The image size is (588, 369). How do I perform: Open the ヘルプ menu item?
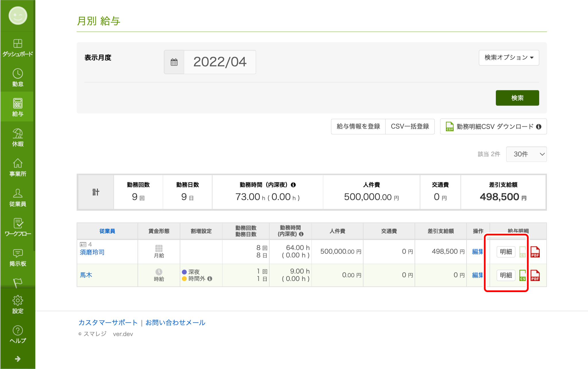tap(18, 334)
